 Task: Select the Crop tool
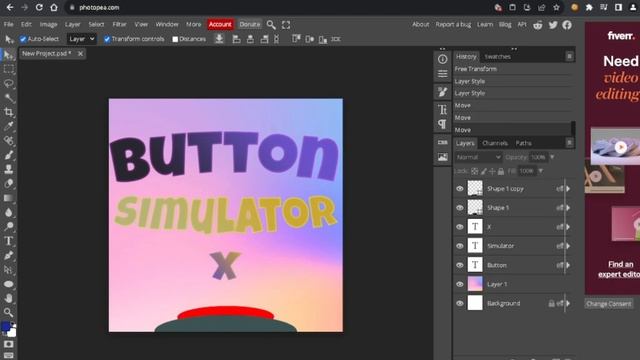click(9, 112)
